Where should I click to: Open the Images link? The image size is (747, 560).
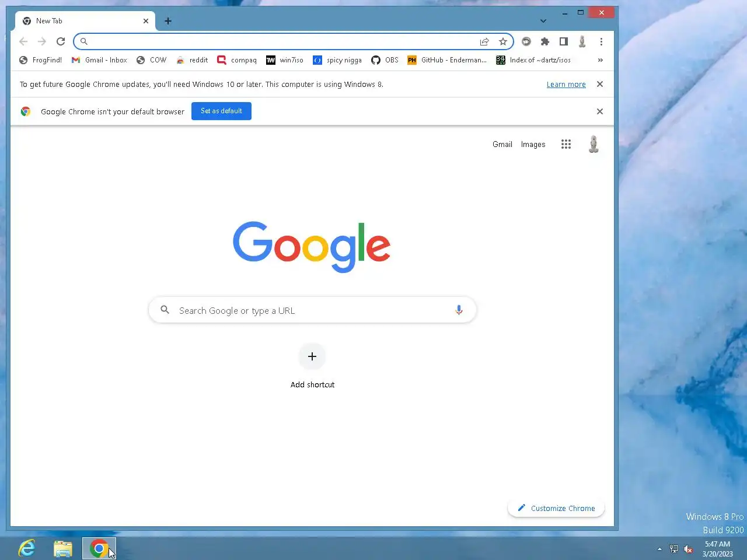point(533,144)
